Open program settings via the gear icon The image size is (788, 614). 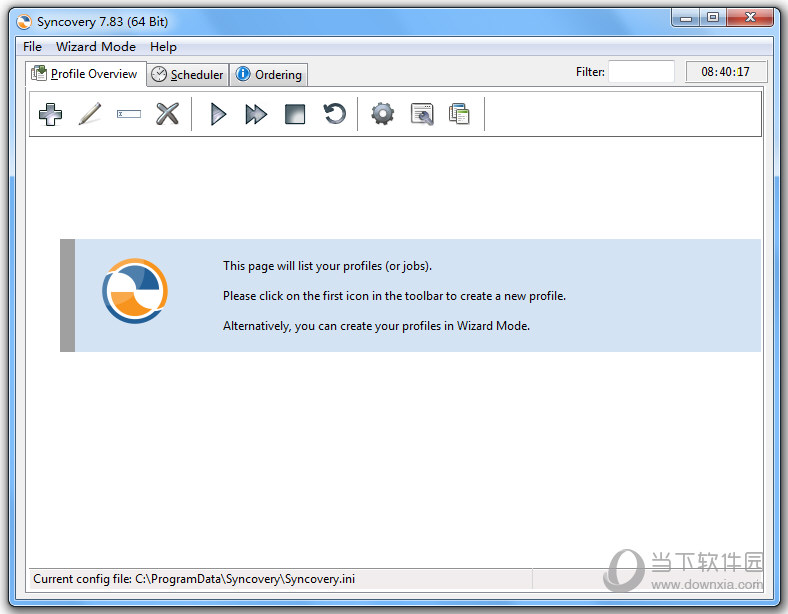(x=382, y=114)
